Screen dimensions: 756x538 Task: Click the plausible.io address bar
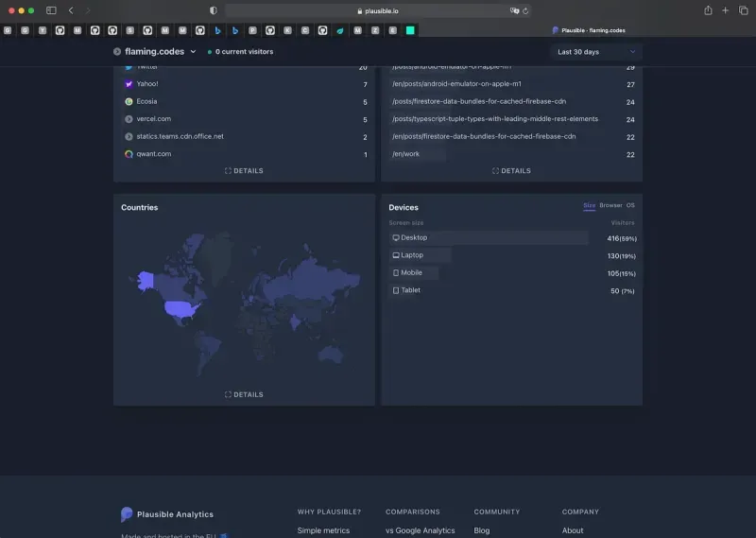(x=378, y=10)
